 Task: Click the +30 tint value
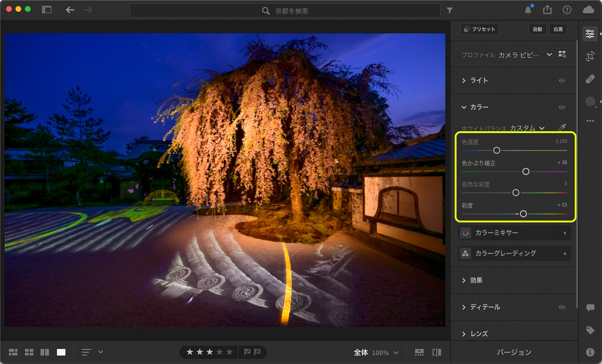[562, 163]
